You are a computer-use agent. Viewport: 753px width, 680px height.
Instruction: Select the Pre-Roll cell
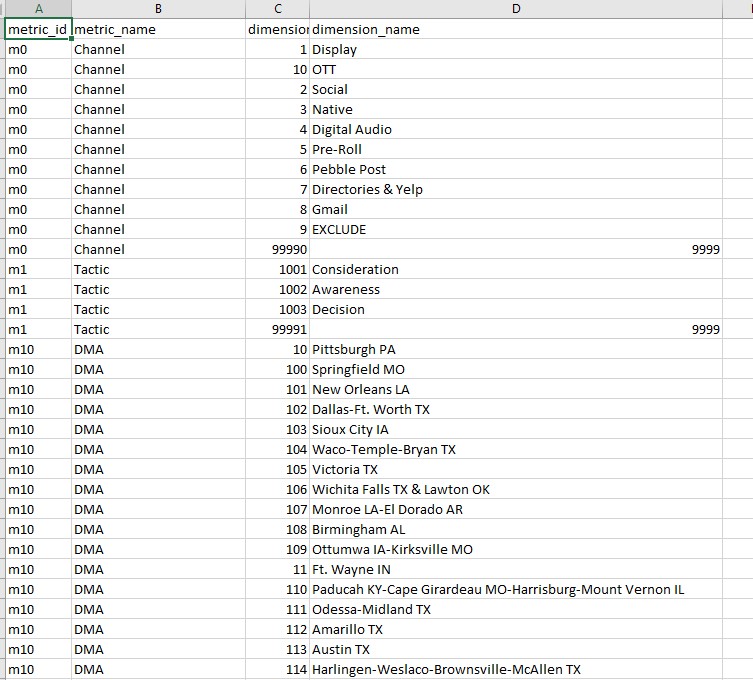pos(516,149)
